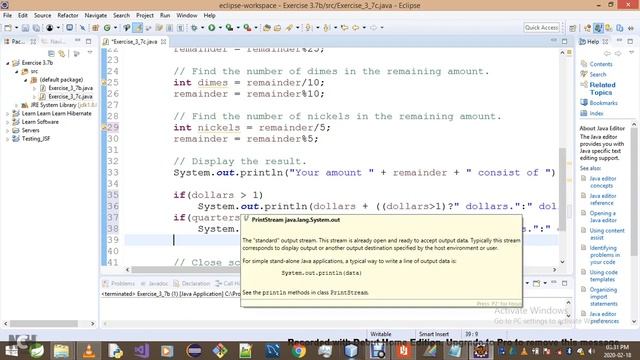Open Java editor concepts help link
This screenshot has width=640, height=360.
pyautogui.click(x=602, y=182)
